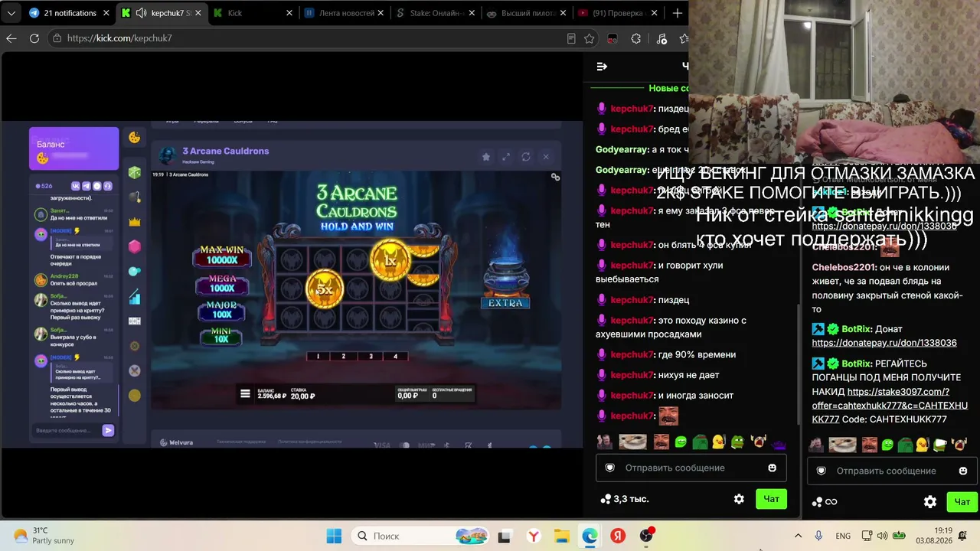Open the browser reader mode icon
The height and width of the screenshot is (551, 980).
tap(571, 38)
